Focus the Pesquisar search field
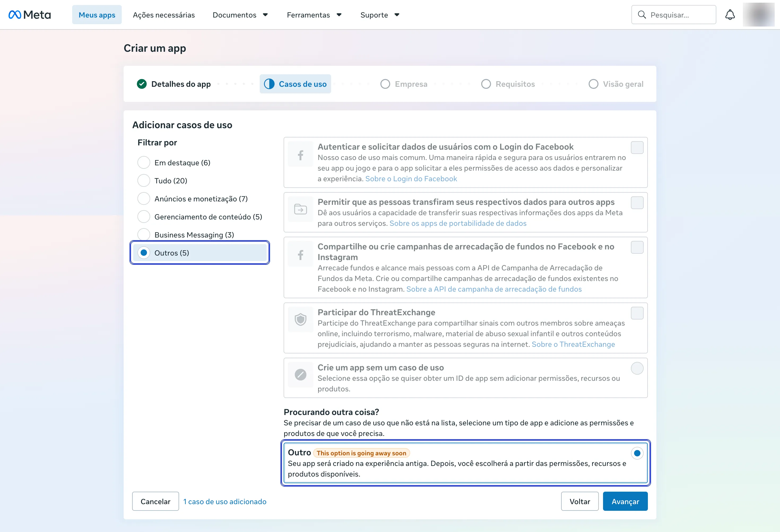780x532 pixels. (x=674, y=15)
